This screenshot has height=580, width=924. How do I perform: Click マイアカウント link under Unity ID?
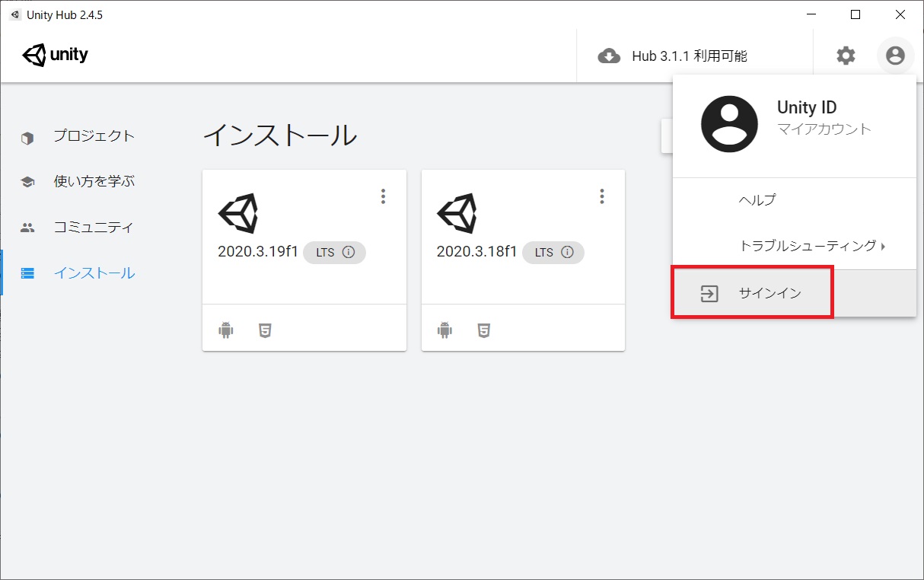pos(824,129)
